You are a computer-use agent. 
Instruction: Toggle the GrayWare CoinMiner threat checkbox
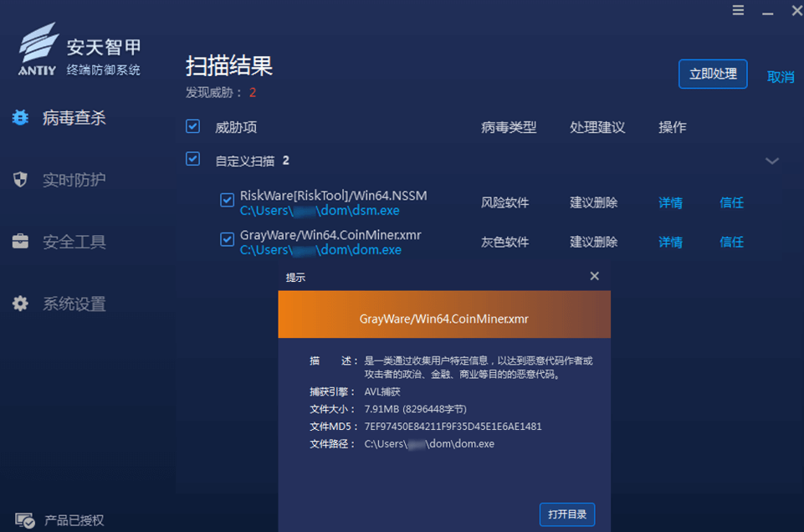(227, 240)
